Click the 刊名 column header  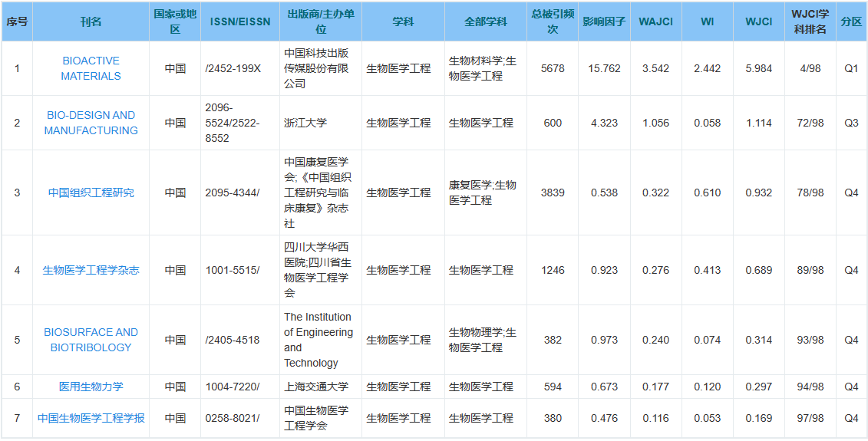(91, 21)
